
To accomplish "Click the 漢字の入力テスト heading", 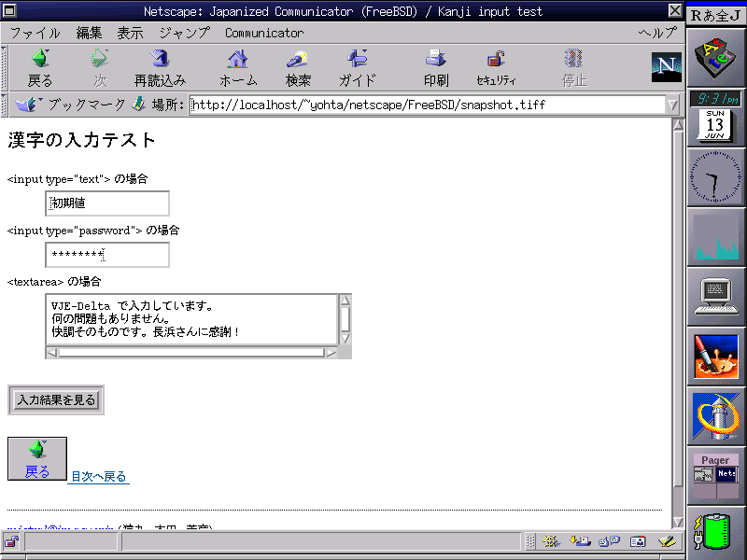I will (81, 140).
